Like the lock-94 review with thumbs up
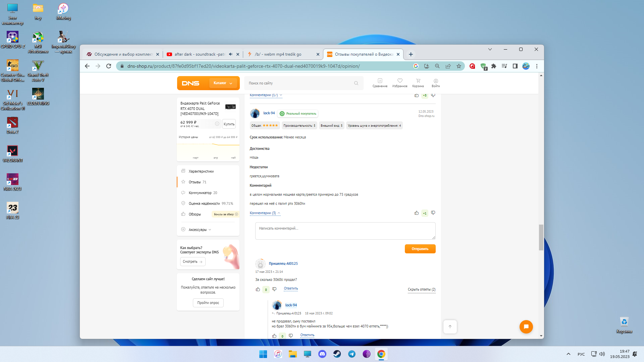This screenshot has height=362, width=644. tap(416, 213)
